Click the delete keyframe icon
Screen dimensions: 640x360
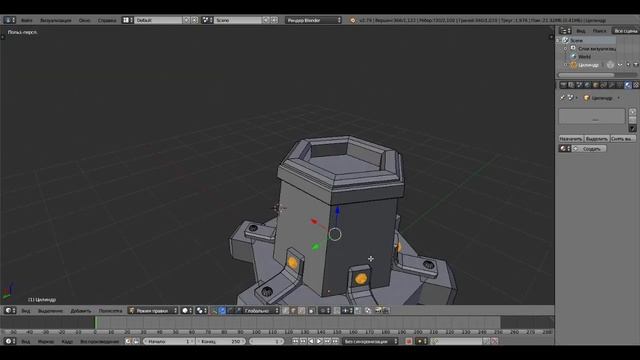(494, 341)
